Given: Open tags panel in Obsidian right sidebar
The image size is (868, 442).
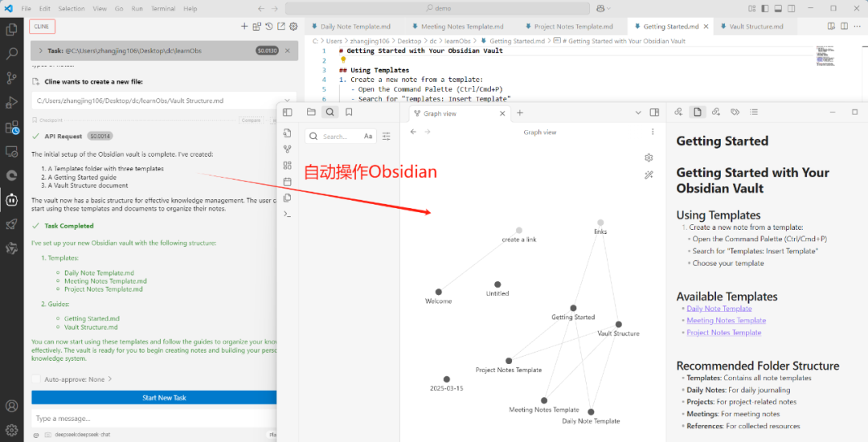Looking at the screenshot, I should [x=735, y=112].
